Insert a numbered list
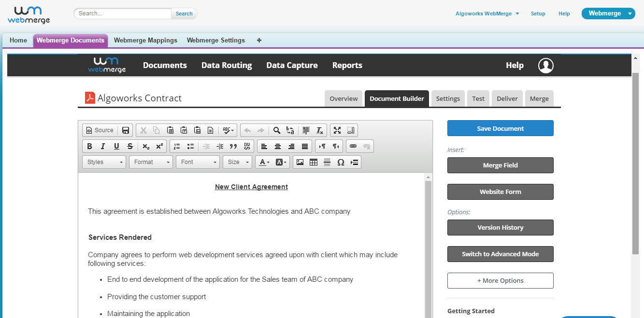 (x=177, y=146)
